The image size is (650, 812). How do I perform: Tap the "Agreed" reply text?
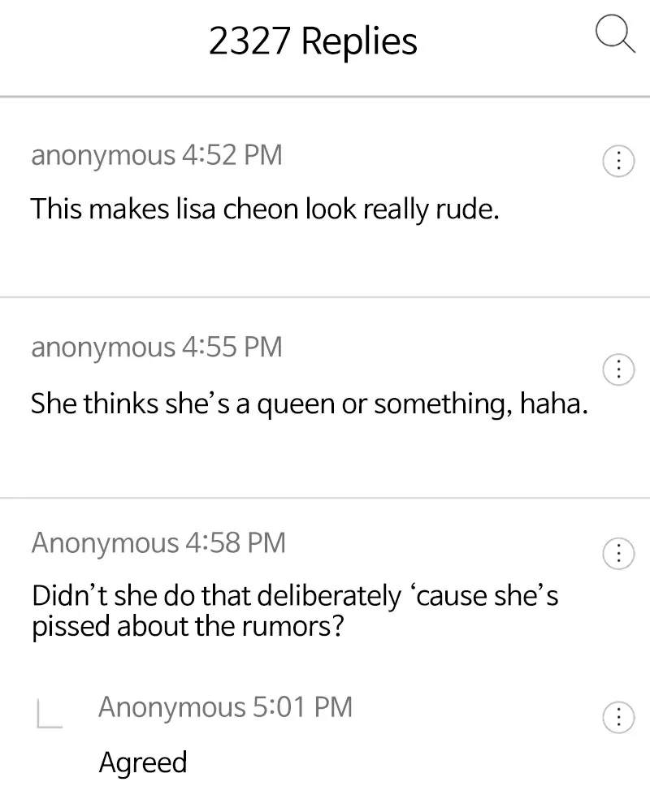point(143,762)
